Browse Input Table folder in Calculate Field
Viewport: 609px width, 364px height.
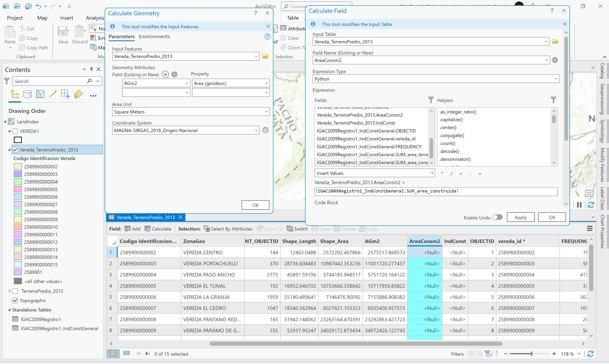tap(555, 42)
